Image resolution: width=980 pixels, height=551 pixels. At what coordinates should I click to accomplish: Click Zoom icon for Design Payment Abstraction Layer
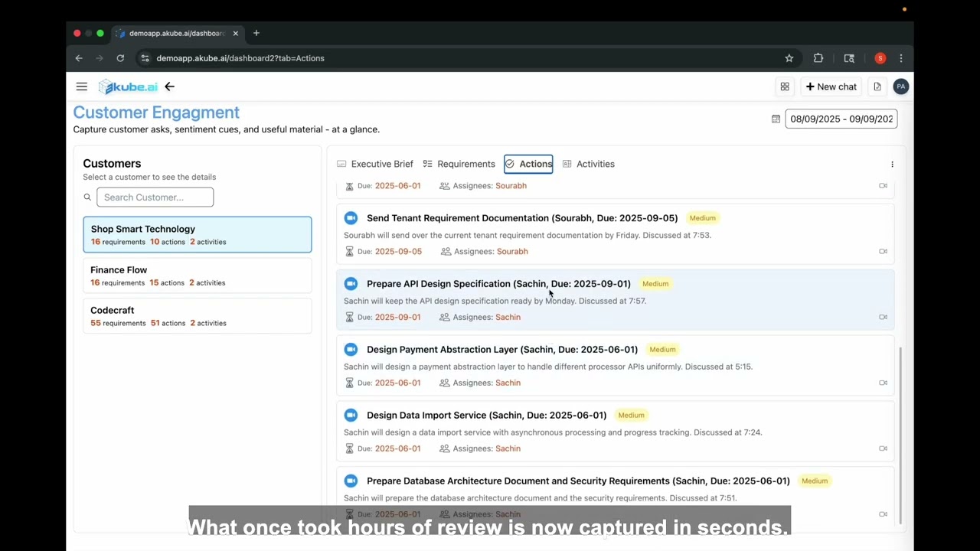351,350
